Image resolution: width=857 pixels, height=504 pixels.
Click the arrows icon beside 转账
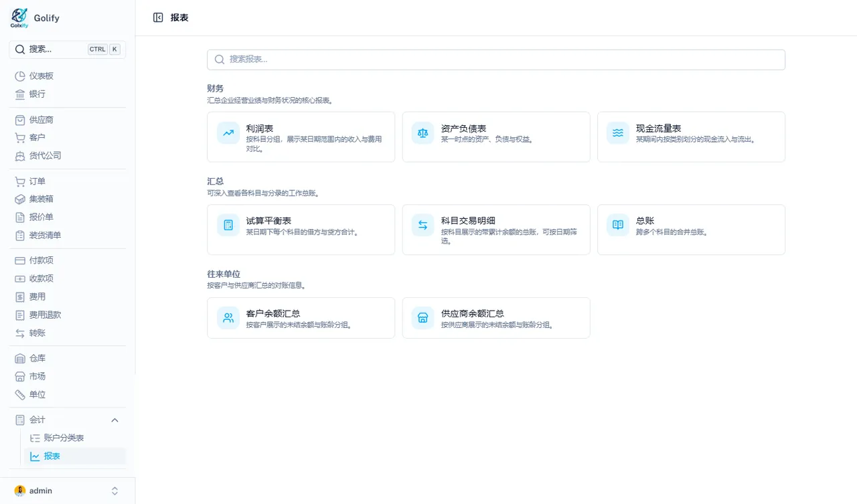[x=20, y=333]
